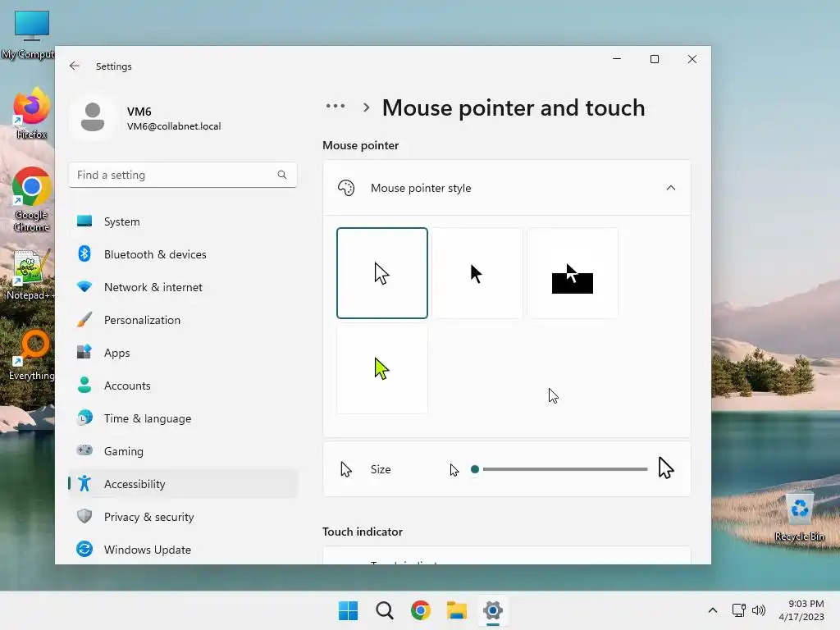
Task: Open Network & internet settings
Action: (183, 287)
